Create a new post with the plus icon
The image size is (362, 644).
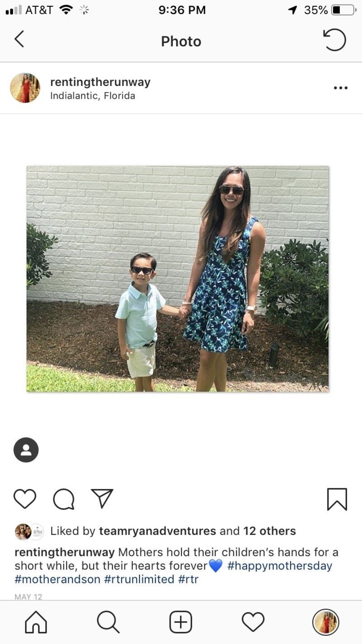coord(181,622)
